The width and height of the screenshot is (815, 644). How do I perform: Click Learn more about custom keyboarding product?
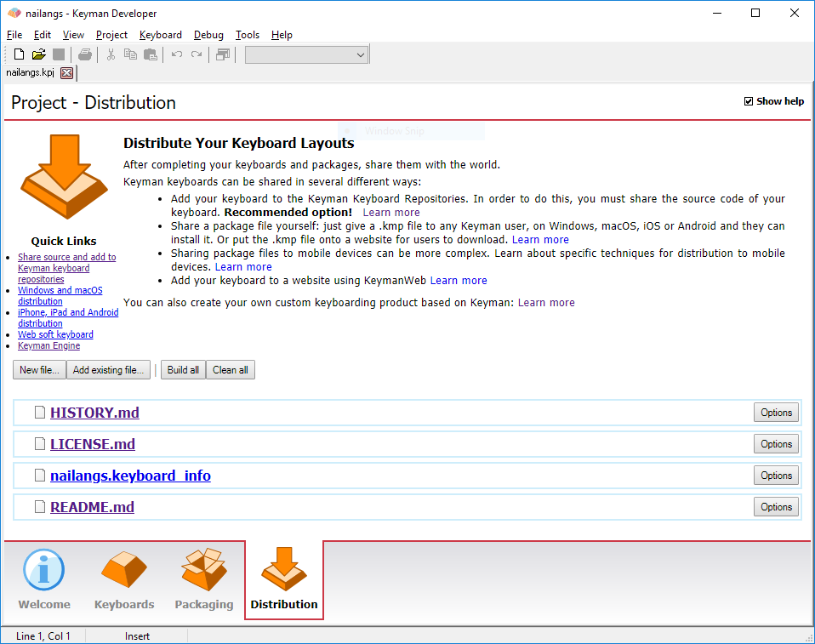pos(546,303)
